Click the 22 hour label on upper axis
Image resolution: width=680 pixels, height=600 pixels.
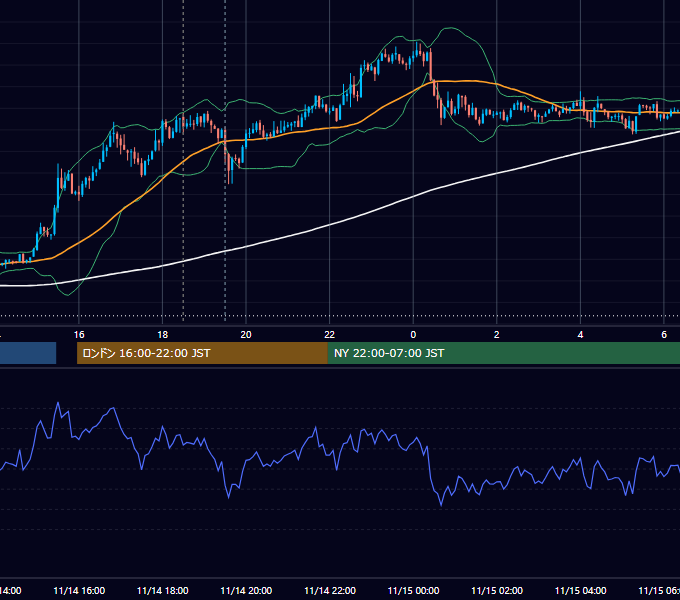(330, 335)
